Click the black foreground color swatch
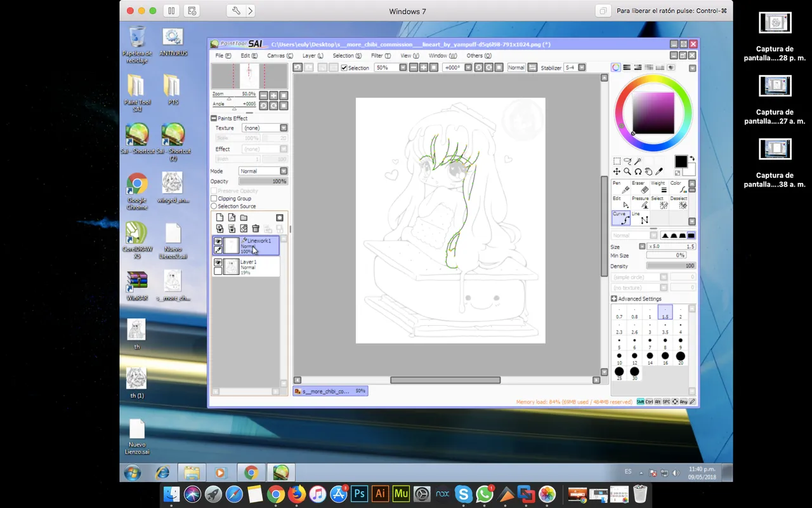 coord(680,161)
